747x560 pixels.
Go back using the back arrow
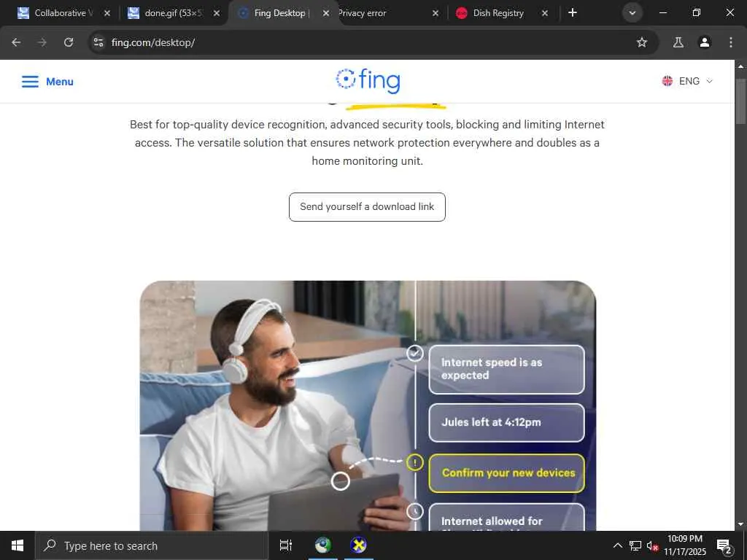(x=16, y=42)
